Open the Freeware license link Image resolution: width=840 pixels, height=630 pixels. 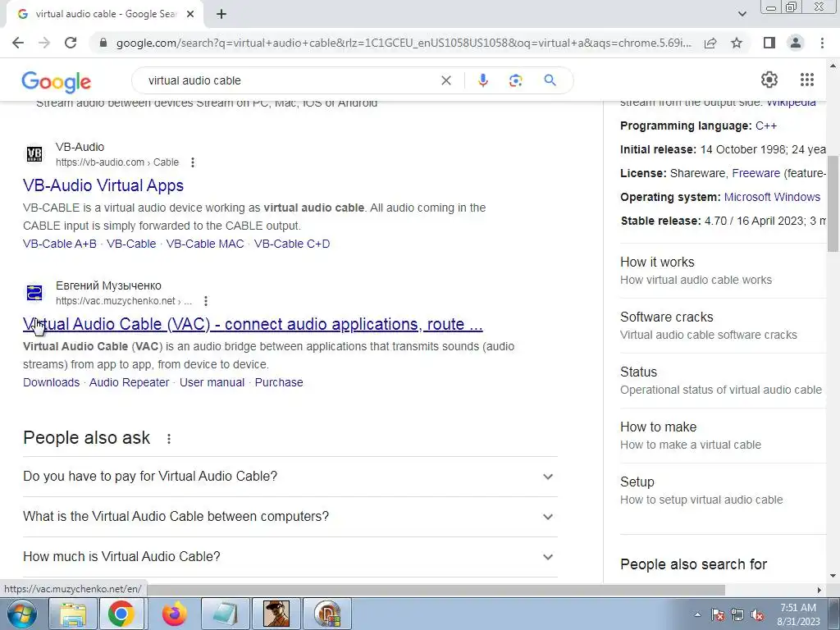pos(756,174)
